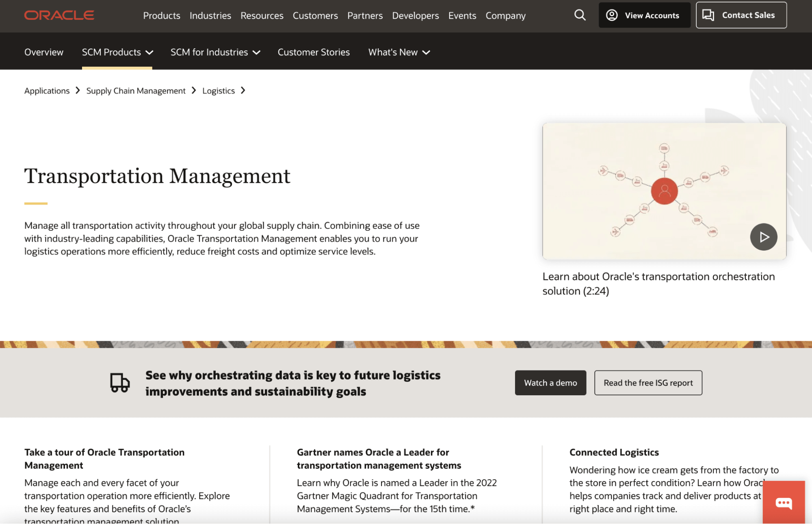
Task: Click the search magnifier icon
Action: pyautogui.click(x=580, y=15)
